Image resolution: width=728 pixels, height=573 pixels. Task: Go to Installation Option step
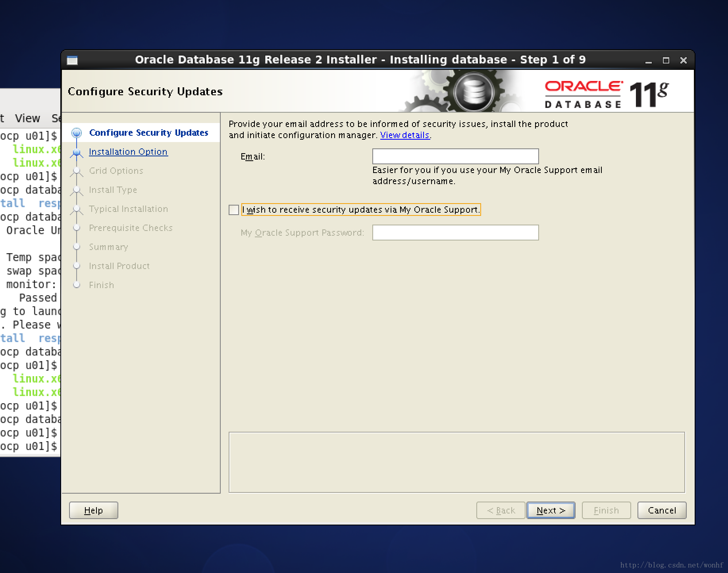click(128, 152)
